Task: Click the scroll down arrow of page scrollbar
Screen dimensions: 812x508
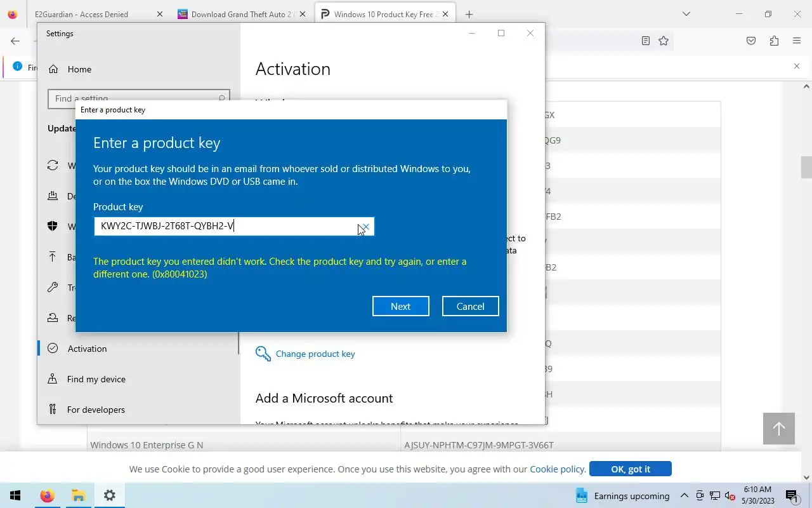Action: 806,478
